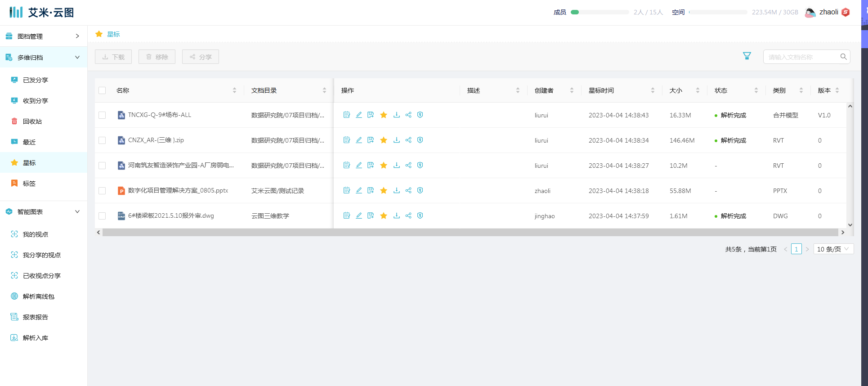
Task: Click the search magnifier icon
Action: tap(843, 57)
